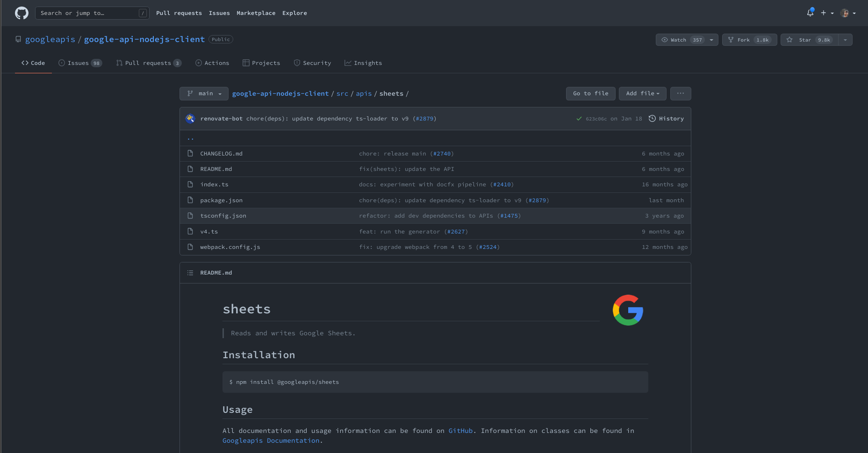This screenshot has height=453, width=868.
Task: Open the webpack.config.js file
Action: coord(230,247)
